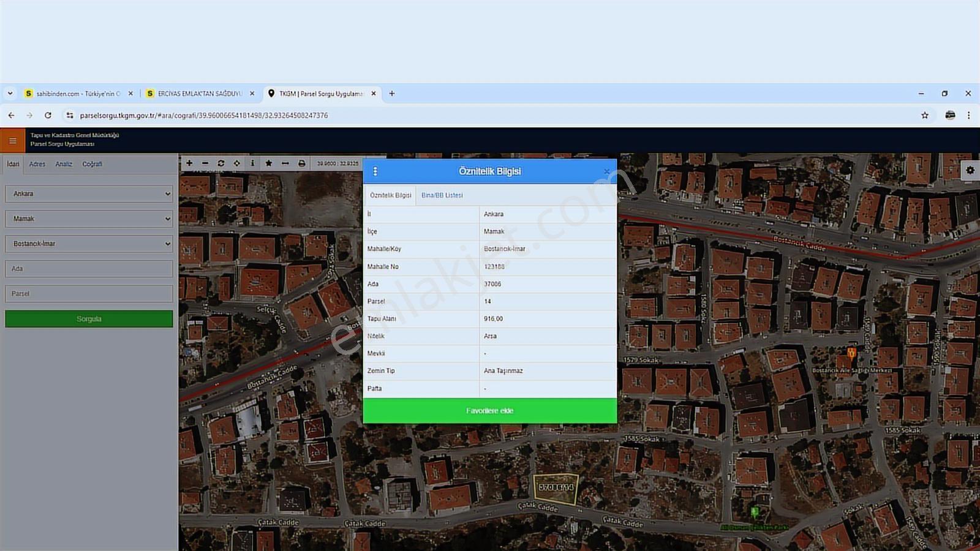The width and height of the screenshot is (980, 551).
Task: Click the Mahalle No value 123188
Action: click(x=494, y=267)
